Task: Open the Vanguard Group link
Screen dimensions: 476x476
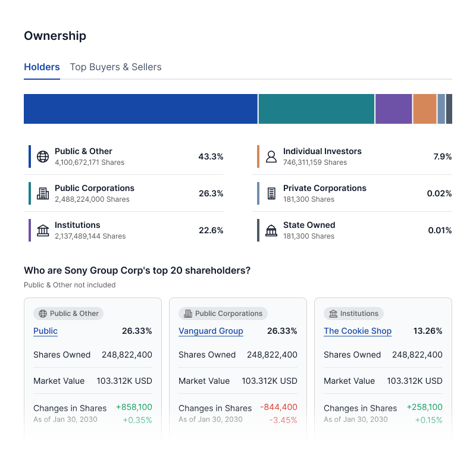Action: click(211, 331)
